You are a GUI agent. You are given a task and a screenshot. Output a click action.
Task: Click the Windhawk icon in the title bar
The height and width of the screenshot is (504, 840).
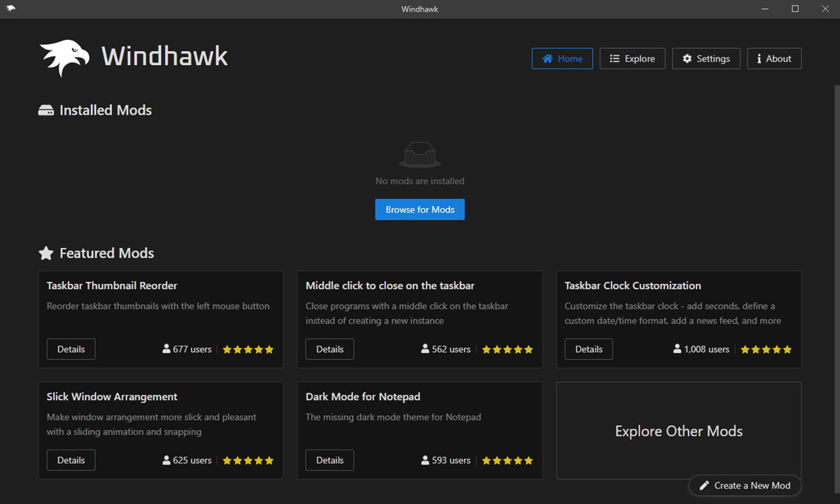click(x=12, y=8)
